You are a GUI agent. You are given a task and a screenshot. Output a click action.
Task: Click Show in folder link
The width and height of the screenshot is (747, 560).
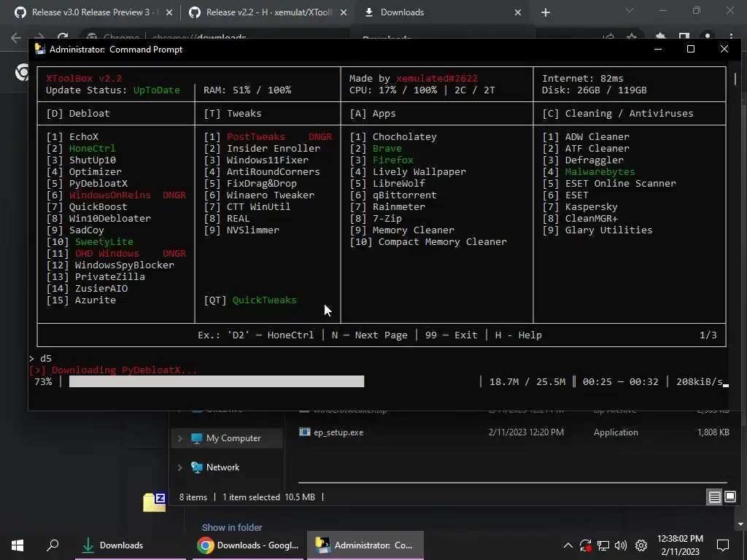[231, 528]
